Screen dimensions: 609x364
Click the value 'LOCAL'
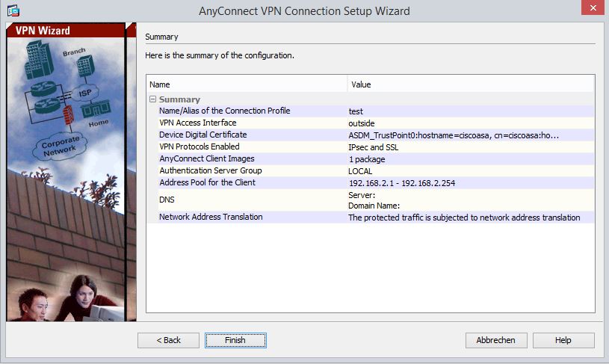360,171
